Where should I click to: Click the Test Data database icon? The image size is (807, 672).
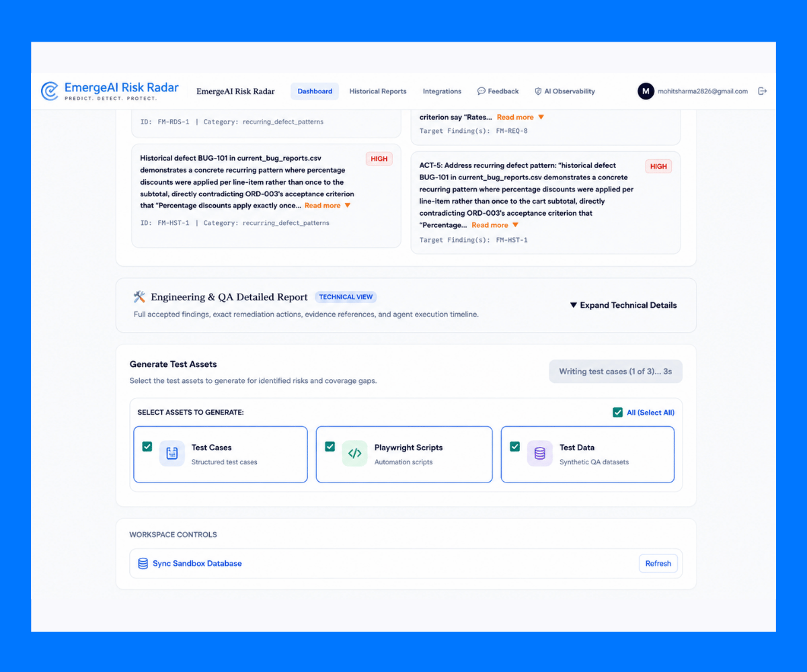539,454
